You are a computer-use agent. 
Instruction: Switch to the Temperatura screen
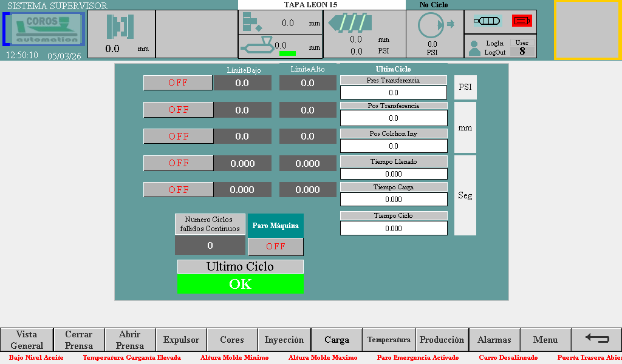(x=389, y=340)
